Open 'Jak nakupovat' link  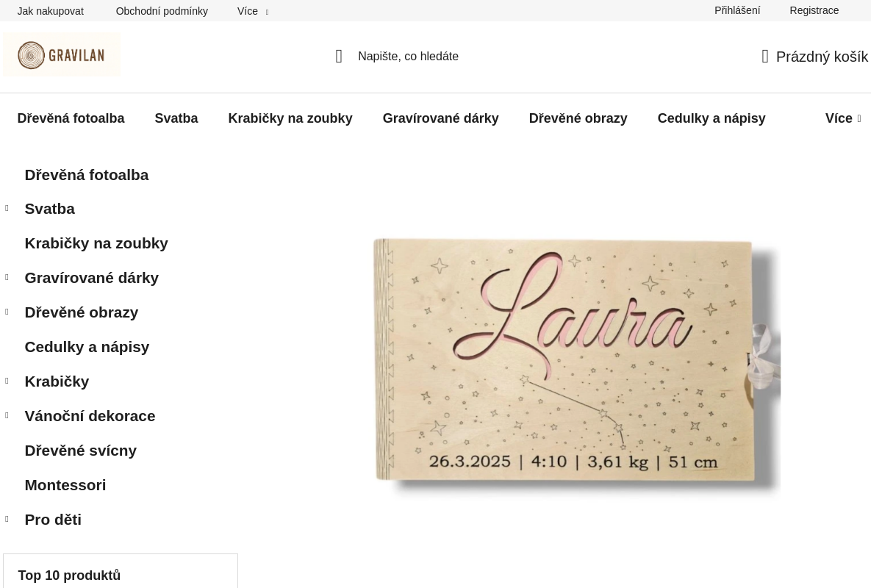(51, 11)
